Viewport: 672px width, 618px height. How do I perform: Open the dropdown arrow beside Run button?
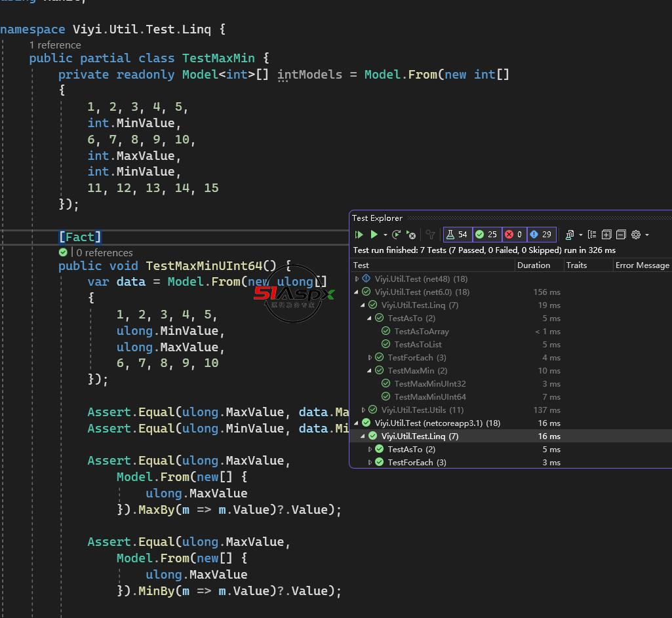[x=385, y=235]
